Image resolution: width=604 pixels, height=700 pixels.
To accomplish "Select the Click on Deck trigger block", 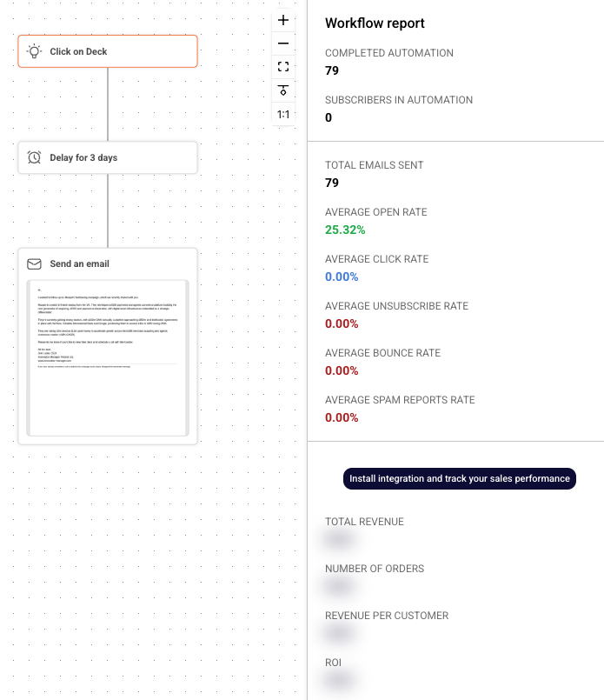I will (x=108, y=51).
